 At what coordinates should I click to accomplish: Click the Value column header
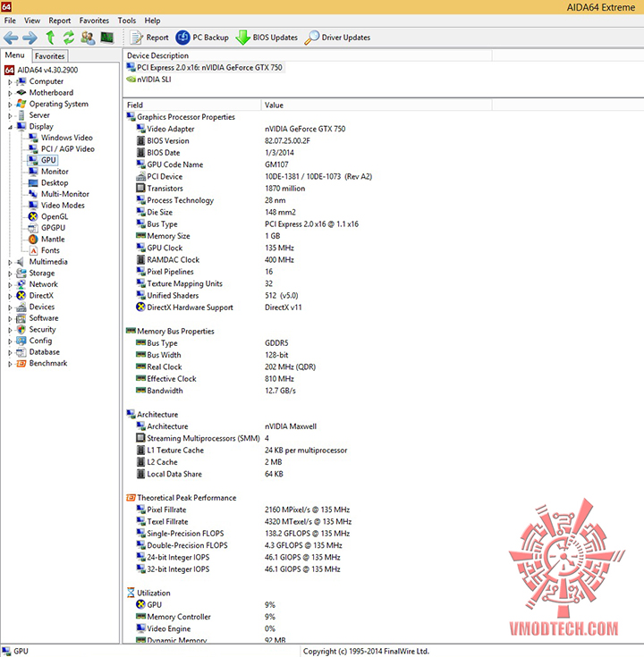pyautogui.click(x=377, y=105)
